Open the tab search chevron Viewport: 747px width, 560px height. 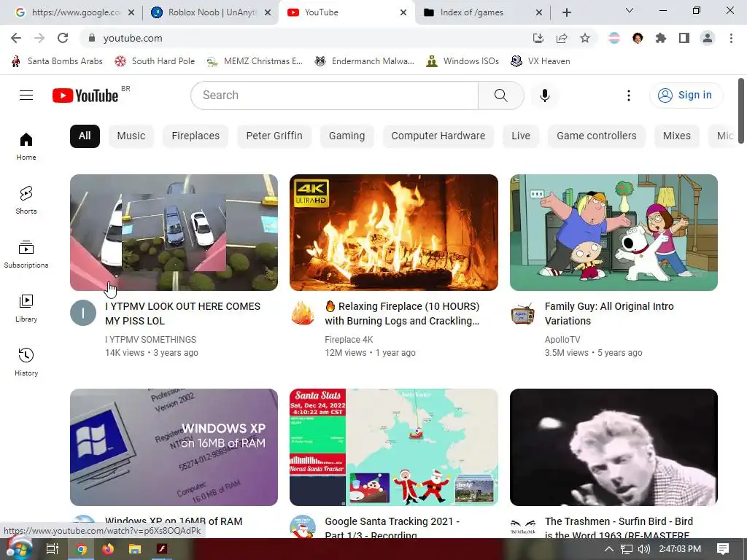[630, 10]
